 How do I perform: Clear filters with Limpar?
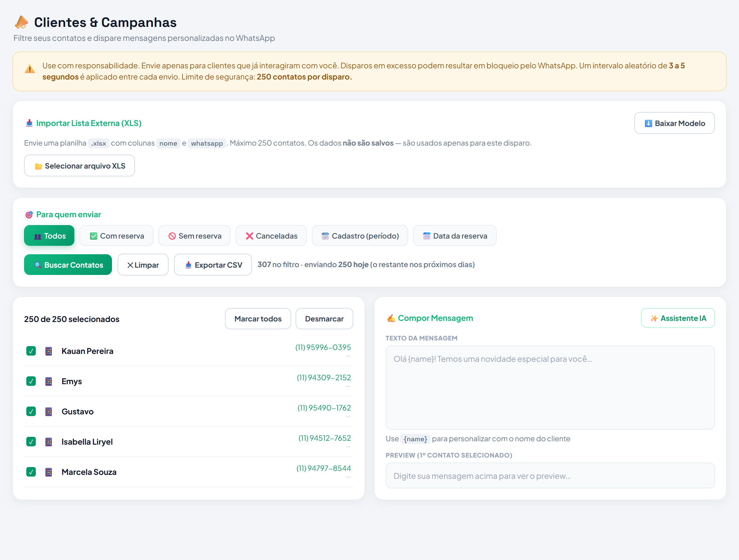(143, 265)
